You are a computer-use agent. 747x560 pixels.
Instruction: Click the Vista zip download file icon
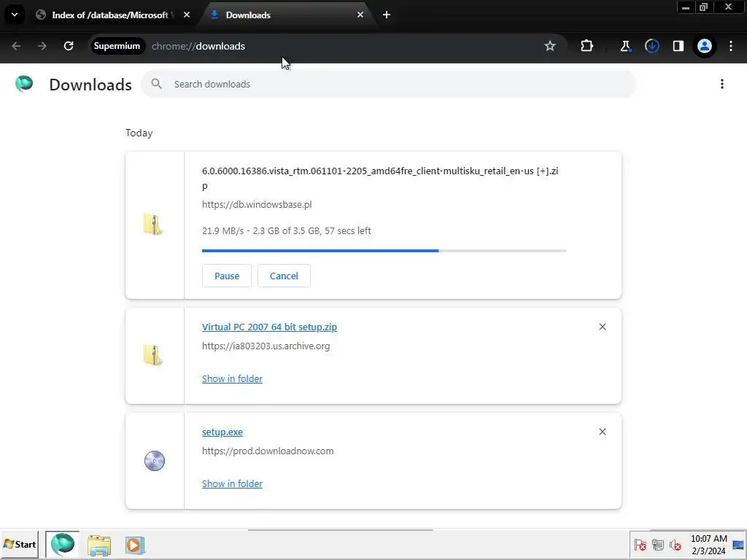[153, 225]
